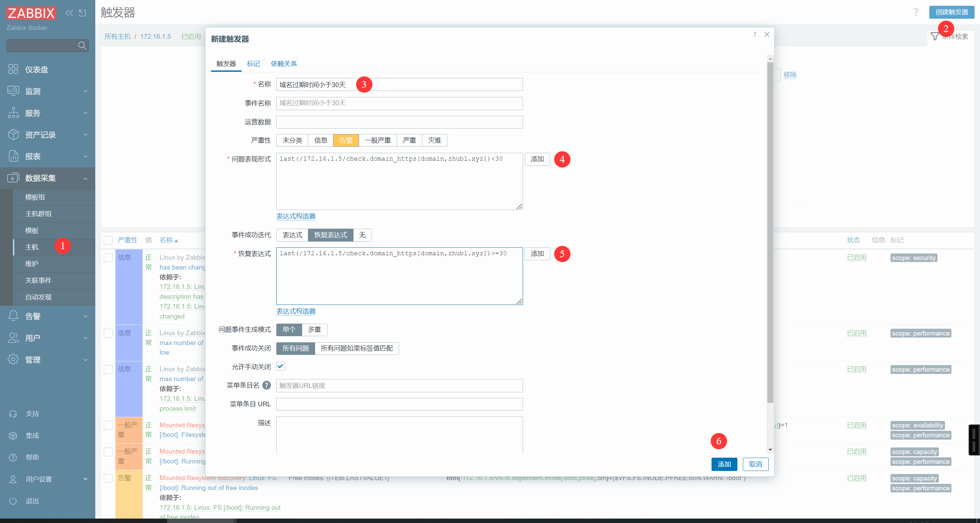Click the help icon beside 菜单条目名
Image resolution: width=980 pixels, height=523 pixels.
pyautogui.click(x=267, y=385)
